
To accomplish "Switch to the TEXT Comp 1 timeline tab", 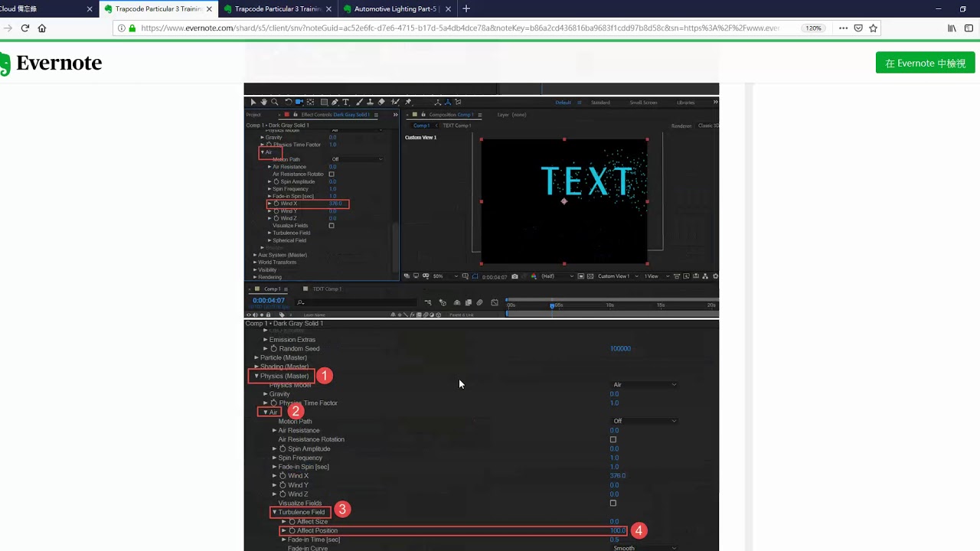I will (x=327, y=289).
